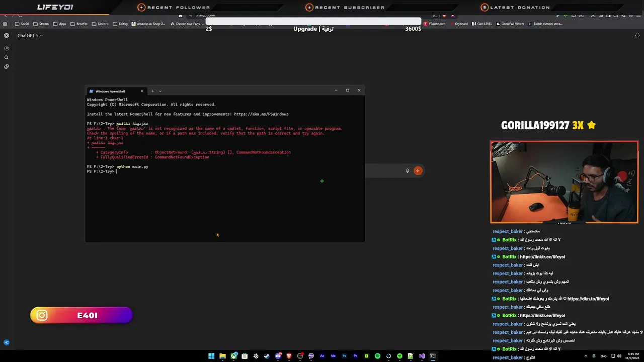Open the Y2mate.com bookmark
644x362 pixels.
tap(435, 24)
